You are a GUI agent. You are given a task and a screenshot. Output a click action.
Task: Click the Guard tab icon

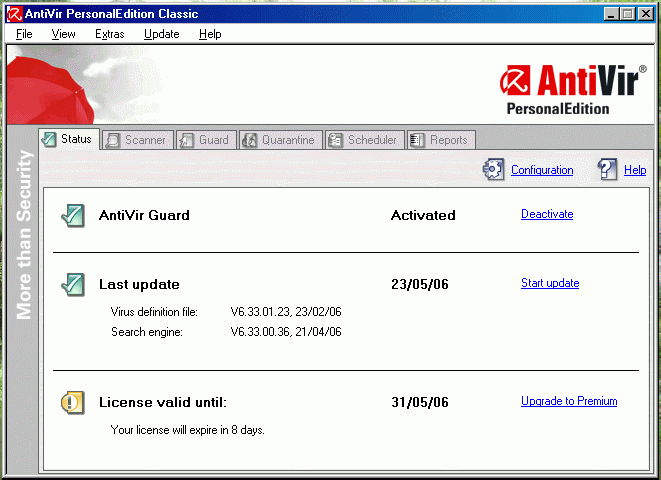tap(186, 140)
